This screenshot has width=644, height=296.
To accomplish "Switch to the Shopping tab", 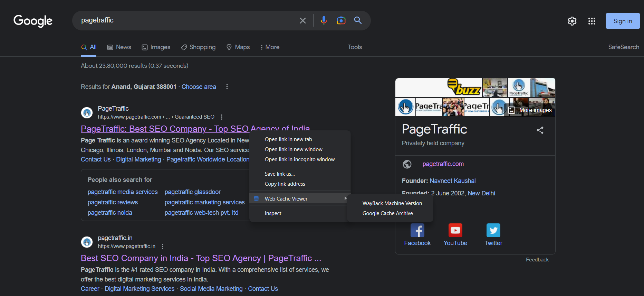I will (198, 47).
